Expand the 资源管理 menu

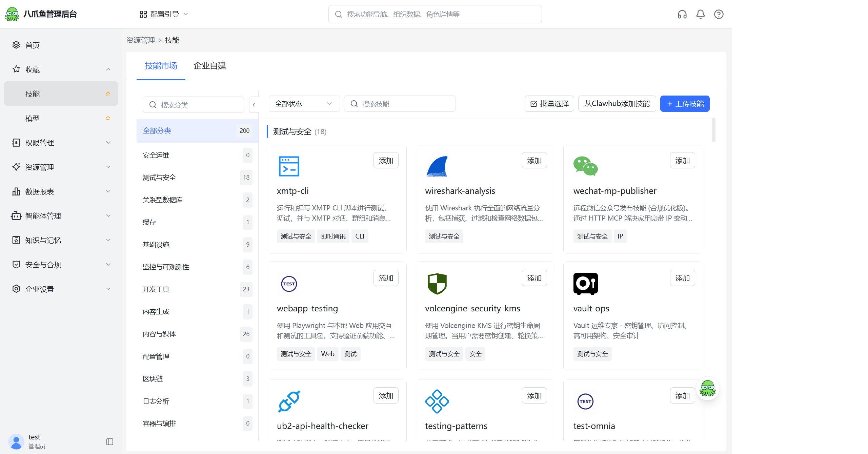[108, 167]
